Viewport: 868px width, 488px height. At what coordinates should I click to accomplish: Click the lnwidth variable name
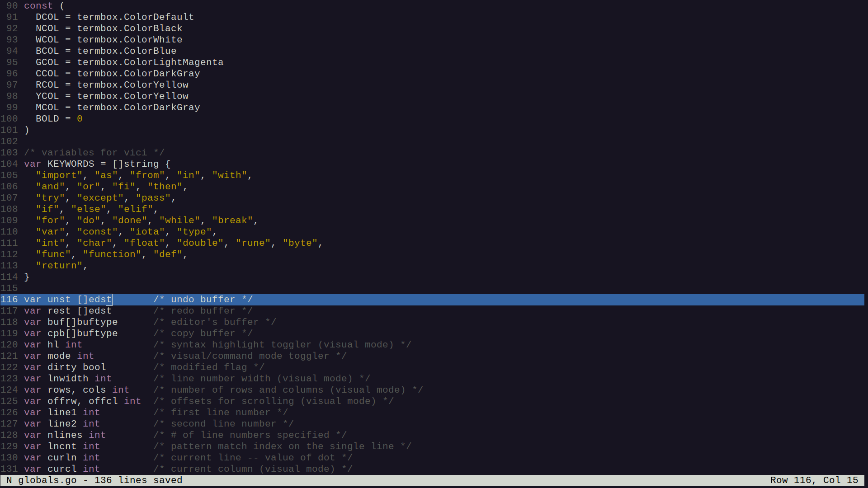click(68, 379)
